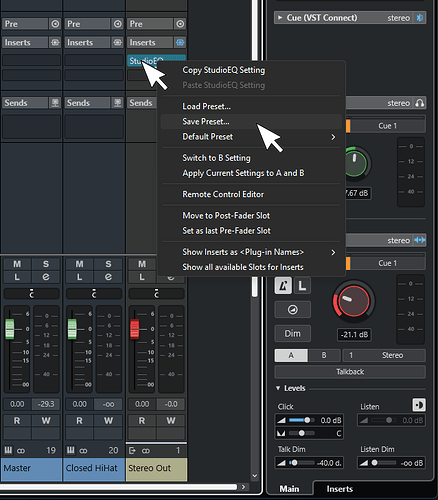Open Master channel edit settings (e) button

click(46, 277)
